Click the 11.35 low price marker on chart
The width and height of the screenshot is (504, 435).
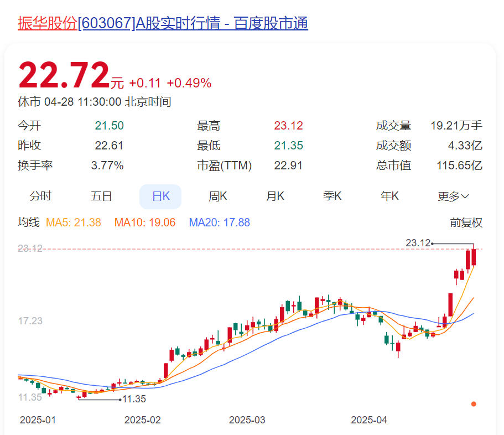(134, 399)
